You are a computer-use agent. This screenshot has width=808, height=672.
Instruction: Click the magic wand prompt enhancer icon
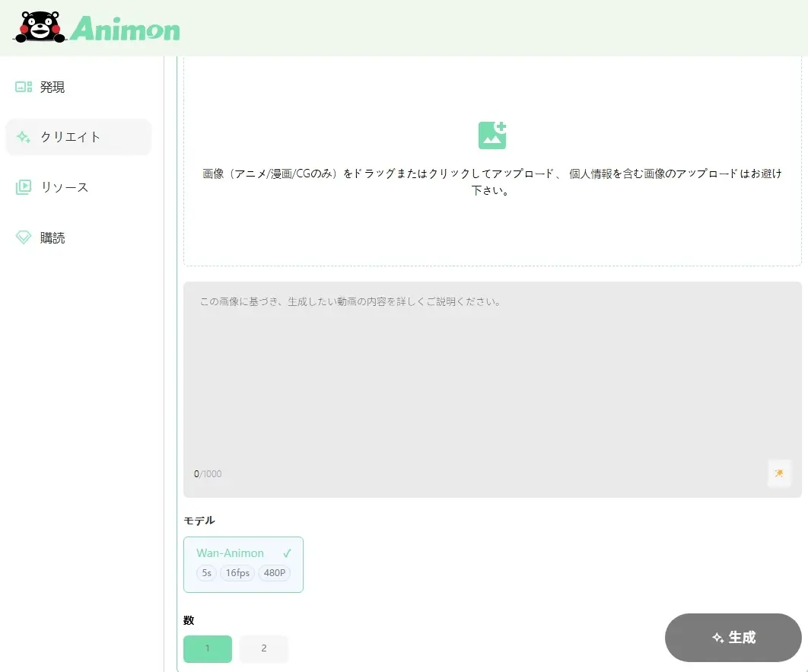click(779, 473)
